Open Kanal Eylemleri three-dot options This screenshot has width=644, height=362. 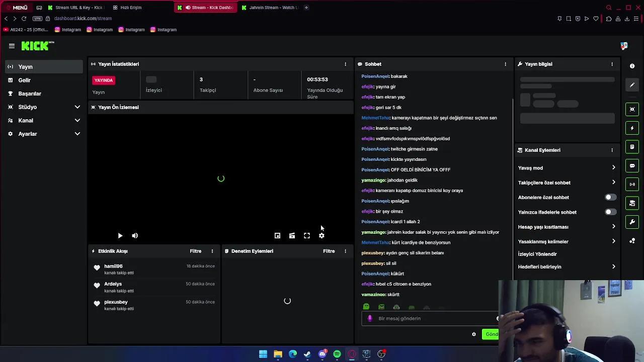tap(612, 150)
